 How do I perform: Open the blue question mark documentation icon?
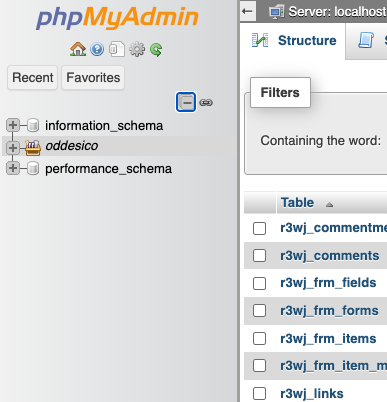pyautogui.click(x=97, y=50)
